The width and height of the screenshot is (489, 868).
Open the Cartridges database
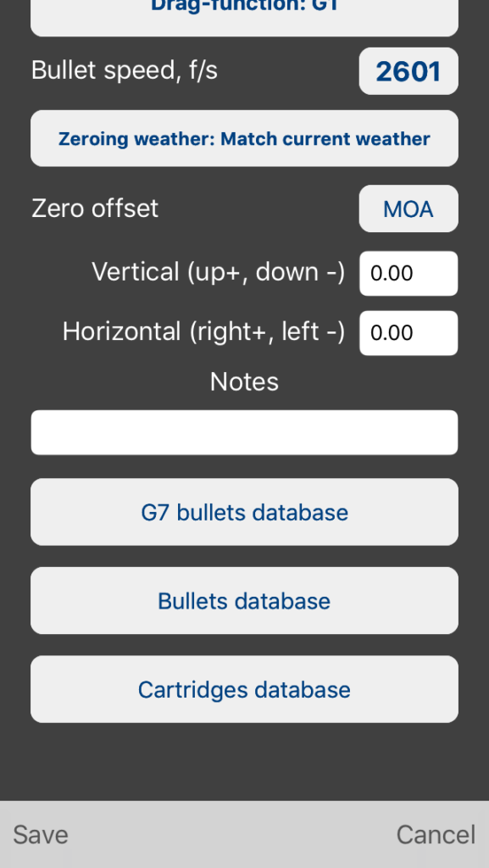click(x=244, y=689)
